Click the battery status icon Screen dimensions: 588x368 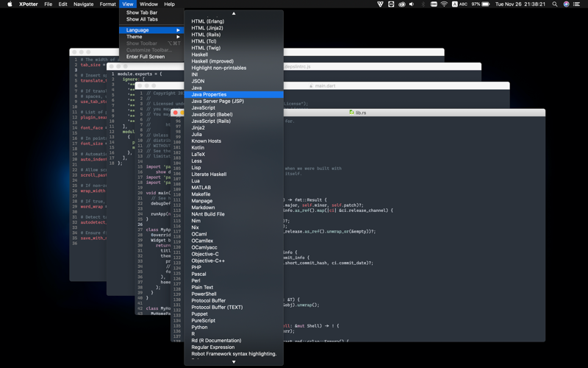tap(486, 4)
